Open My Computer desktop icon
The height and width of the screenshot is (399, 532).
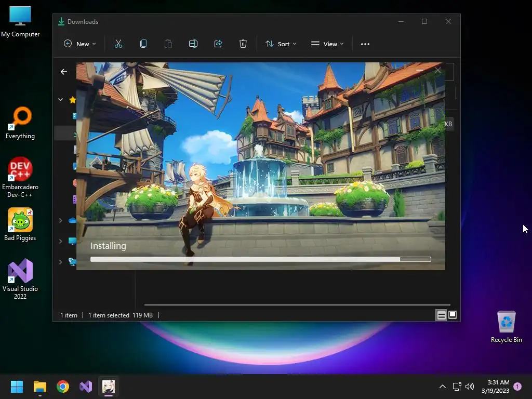[x=20, y=22]
